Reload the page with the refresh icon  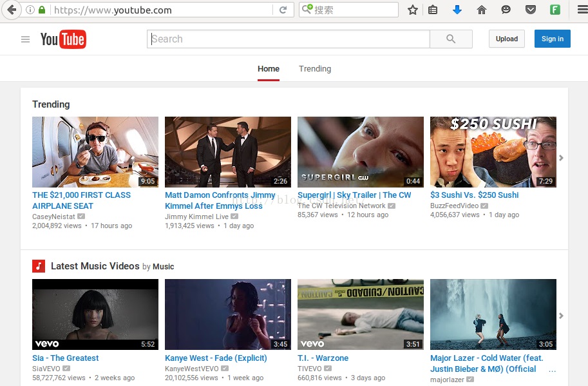(283, 10)
